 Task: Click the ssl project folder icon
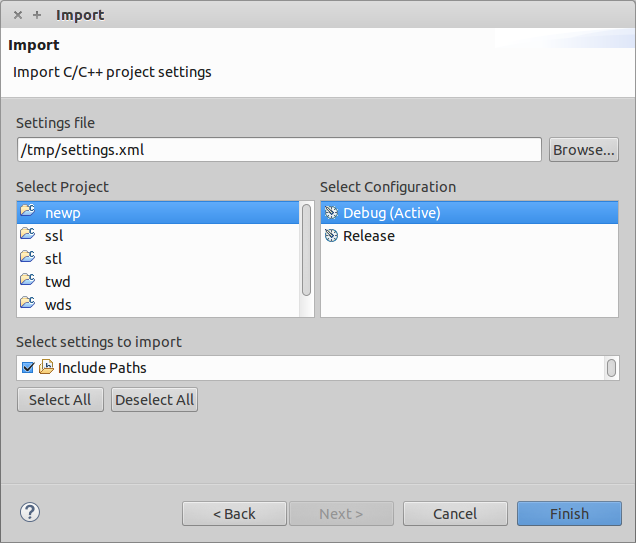(27, 235)
